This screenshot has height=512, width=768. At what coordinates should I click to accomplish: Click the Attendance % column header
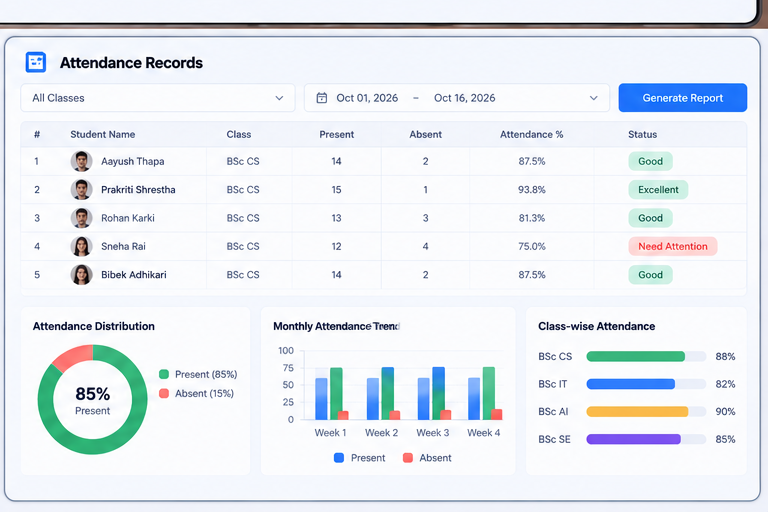531,134
